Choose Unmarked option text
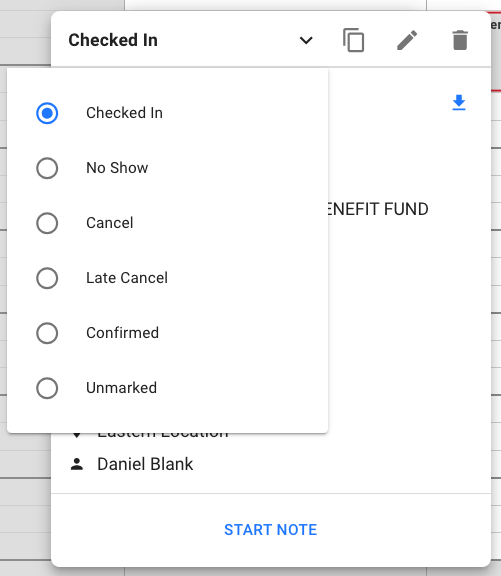 tap(122, 388)
